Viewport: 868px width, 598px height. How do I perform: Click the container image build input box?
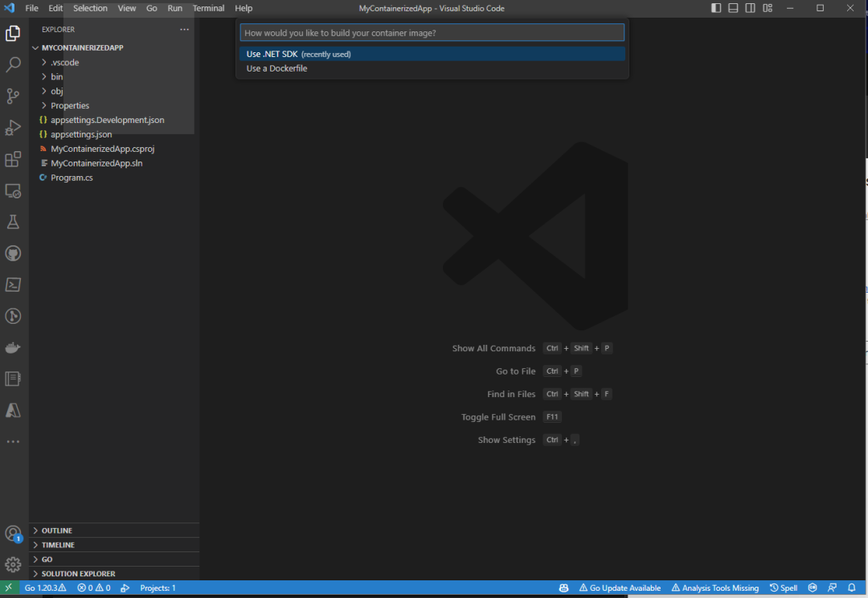coord(432,33)
